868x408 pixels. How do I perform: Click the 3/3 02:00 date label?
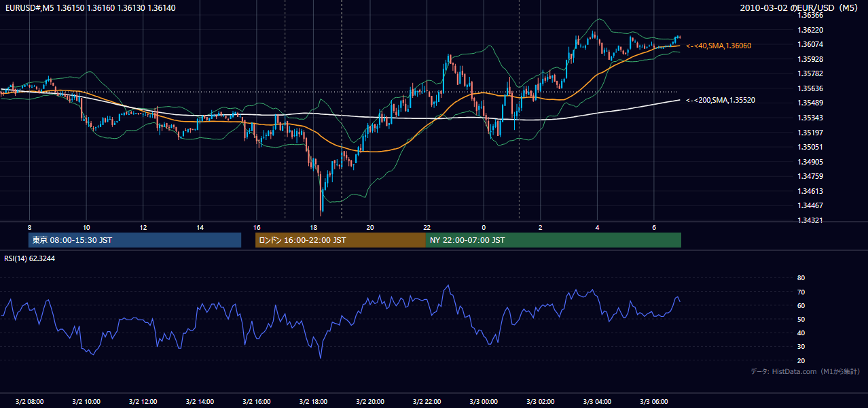541,401
